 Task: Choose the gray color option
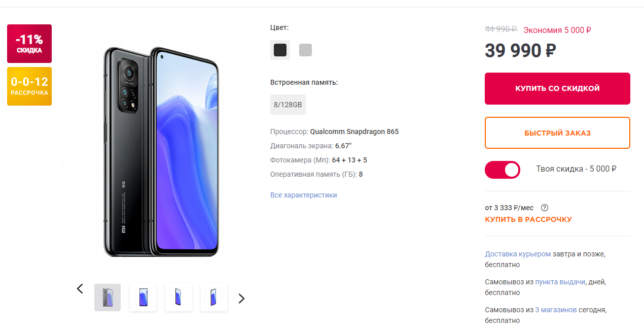[x=305, y=50]
